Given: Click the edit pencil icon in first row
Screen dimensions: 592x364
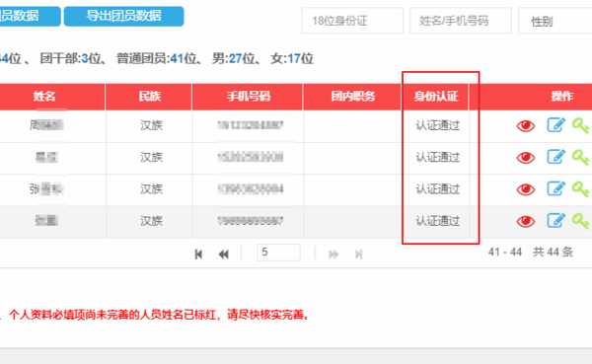Looking at the screenshot, I should (x=556, y=125).
